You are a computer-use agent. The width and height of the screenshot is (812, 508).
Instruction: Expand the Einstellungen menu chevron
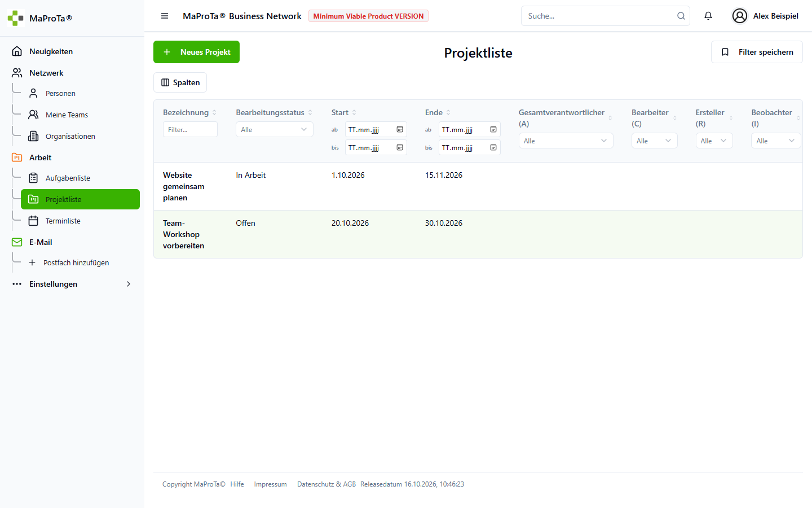tap(129, 284)
